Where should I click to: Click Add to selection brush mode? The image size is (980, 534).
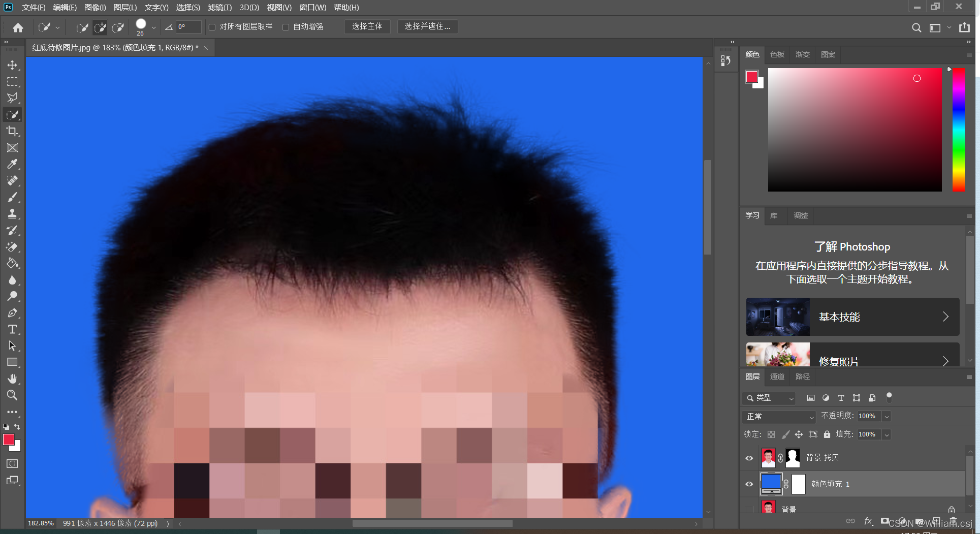coord(100,27)
